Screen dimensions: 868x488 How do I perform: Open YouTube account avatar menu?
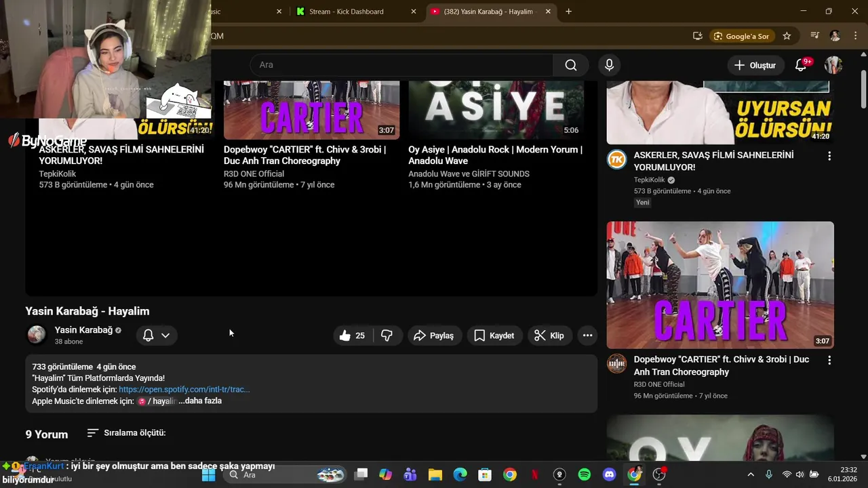pos(833,65)
